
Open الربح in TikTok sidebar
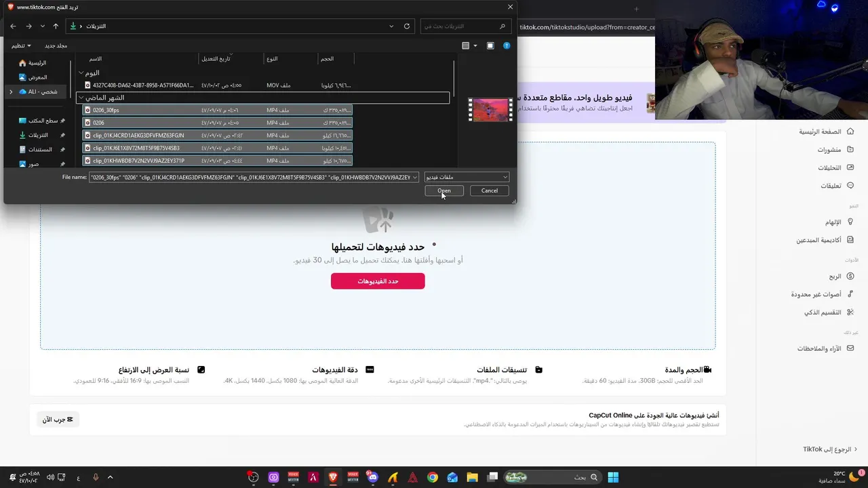coord(840,277)
